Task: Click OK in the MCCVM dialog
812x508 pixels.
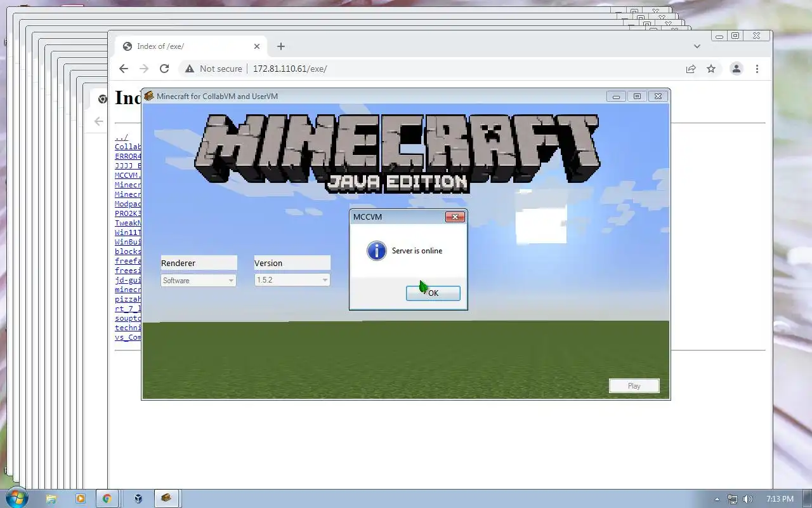Action: (x=433, y=293)
